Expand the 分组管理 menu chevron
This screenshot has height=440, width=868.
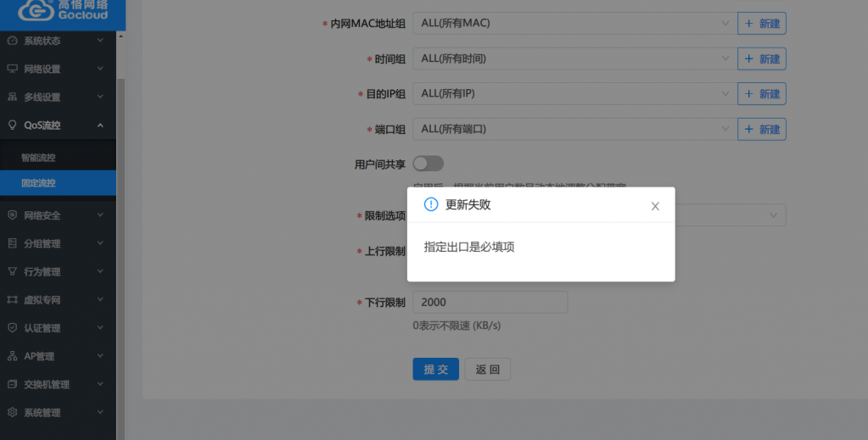[x=100, y=243]
